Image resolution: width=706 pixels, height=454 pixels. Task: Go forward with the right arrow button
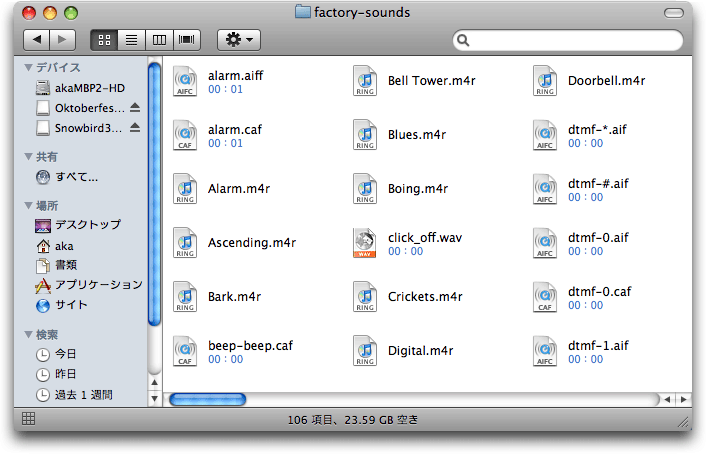pyautogui.click(x=62, y=40)
